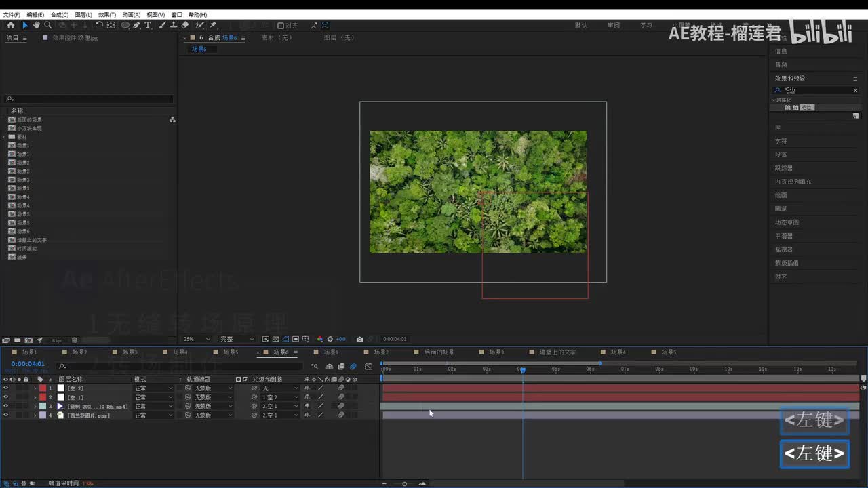868x488 pixels.
Task: Switch to the 场景5 timeline tab
Action: pos(231,352)
